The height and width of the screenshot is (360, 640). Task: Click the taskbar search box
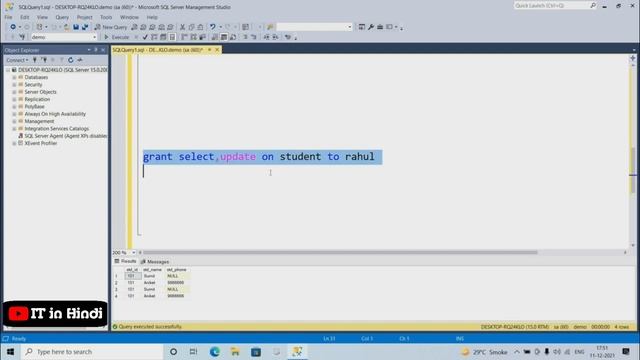92,351
